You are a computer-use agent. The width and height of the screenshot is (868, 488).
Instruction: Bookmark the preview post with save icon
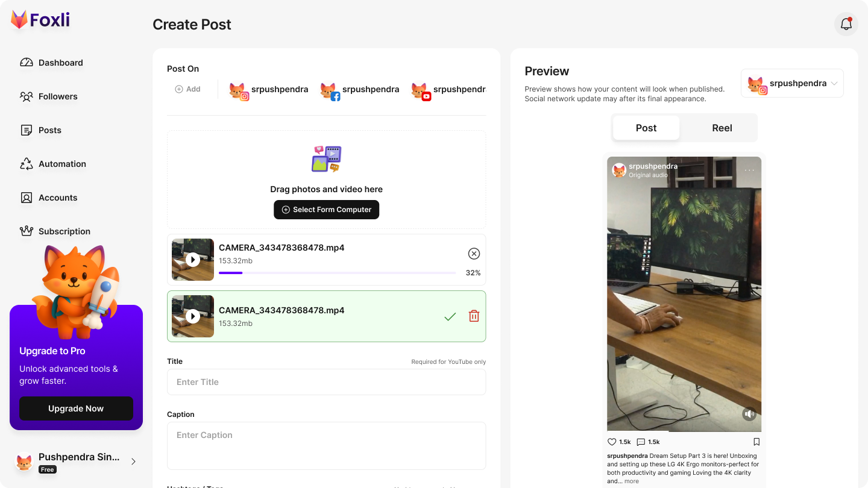756,442
